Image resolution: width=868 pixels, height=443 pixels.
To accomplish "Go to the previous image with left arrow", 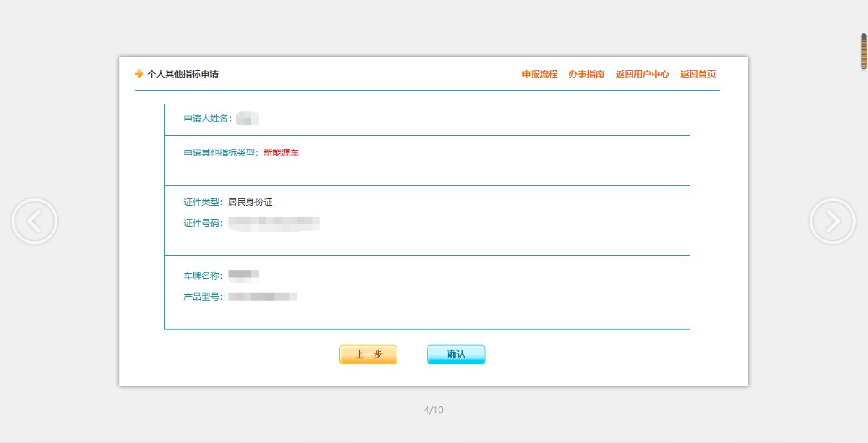I will (x=34, y=220).
